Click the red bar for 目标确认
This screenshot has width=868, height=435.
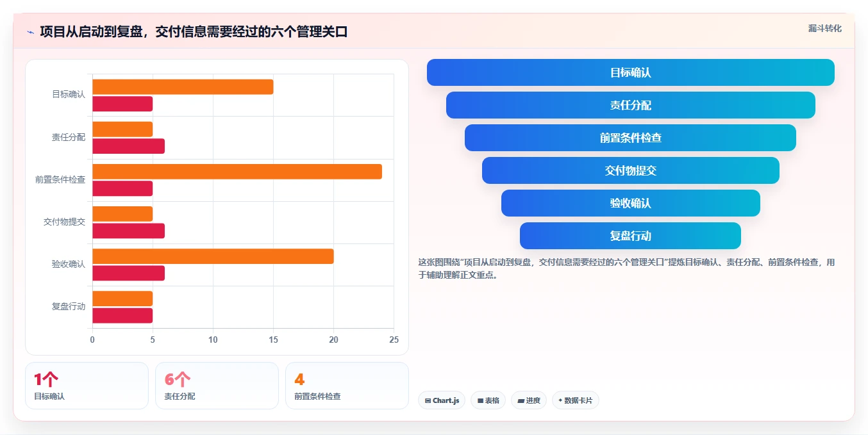tap(122, 104)
